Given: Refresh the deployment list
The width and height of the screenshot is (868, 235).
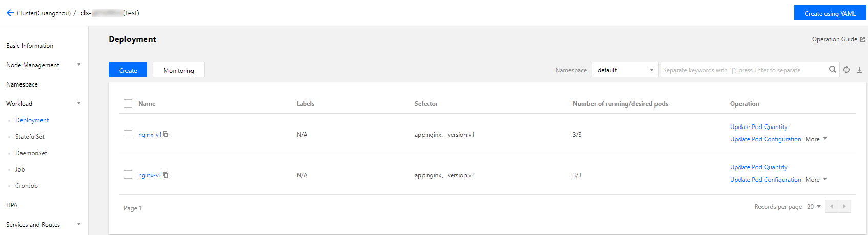Looking at the screenshot, I should [846, 70].
